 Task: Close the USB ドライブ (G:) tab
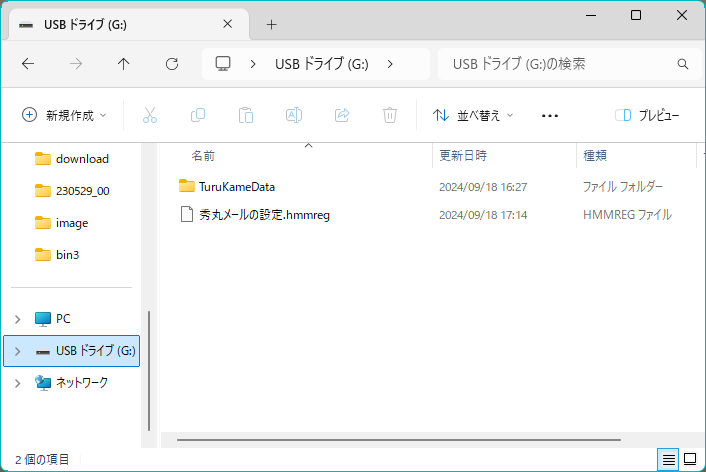tap(227, 24)
